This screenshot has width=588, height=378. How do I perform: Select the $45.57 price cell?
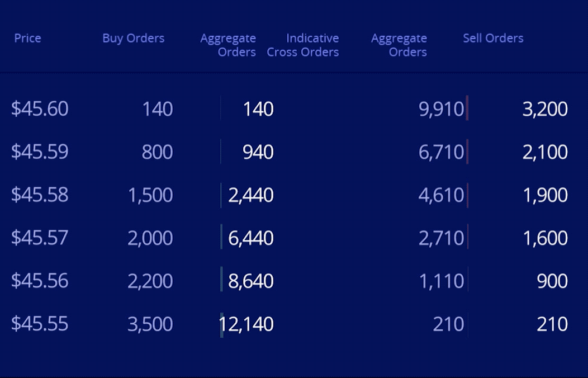pos(40,238)
